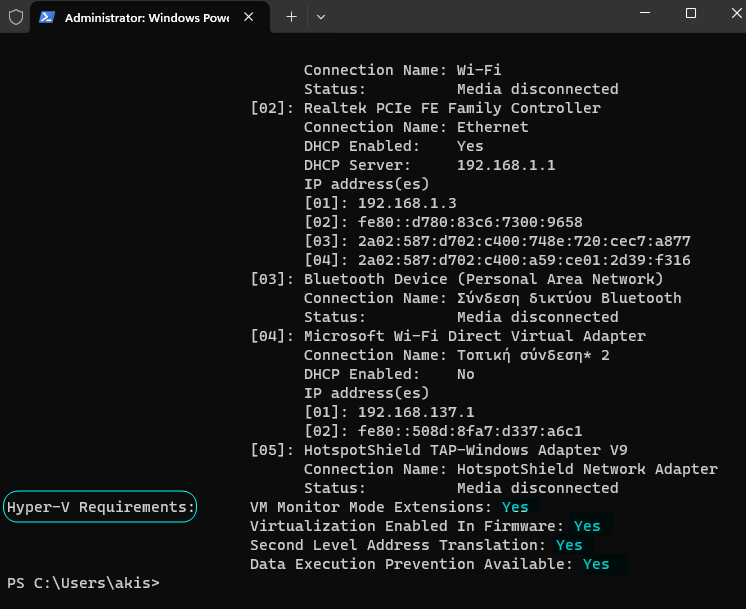The width and height of the screenshot is (746, 609).
Task: Click the IPv6 address ending a877
Action: [x=524, y=241]
